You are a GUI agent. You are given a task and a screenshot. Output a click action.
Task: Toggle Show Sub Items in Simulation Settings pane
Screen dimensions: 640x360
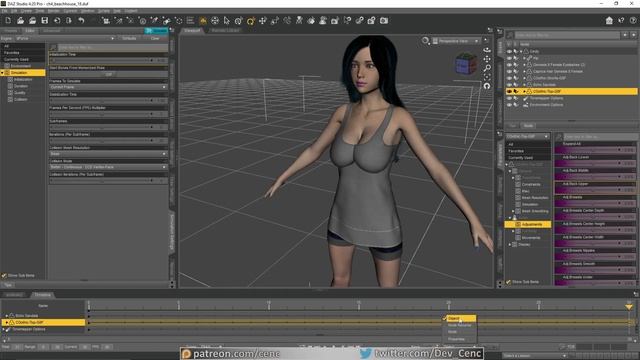[x=4, y=276]
